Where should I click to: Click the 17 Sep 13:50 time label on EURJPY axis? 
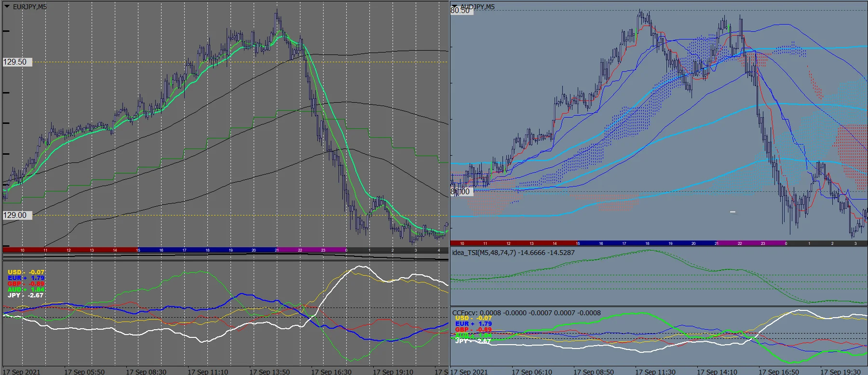[270, 372]
